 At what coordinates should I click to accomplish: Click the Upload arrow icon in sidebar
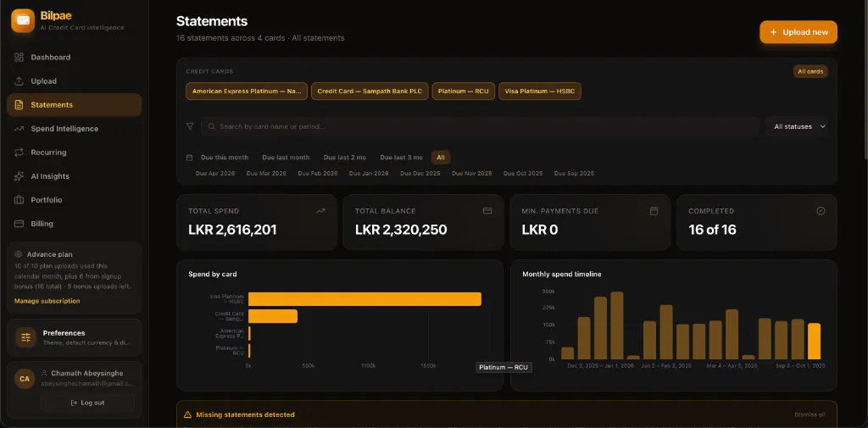tap(19, 81)
